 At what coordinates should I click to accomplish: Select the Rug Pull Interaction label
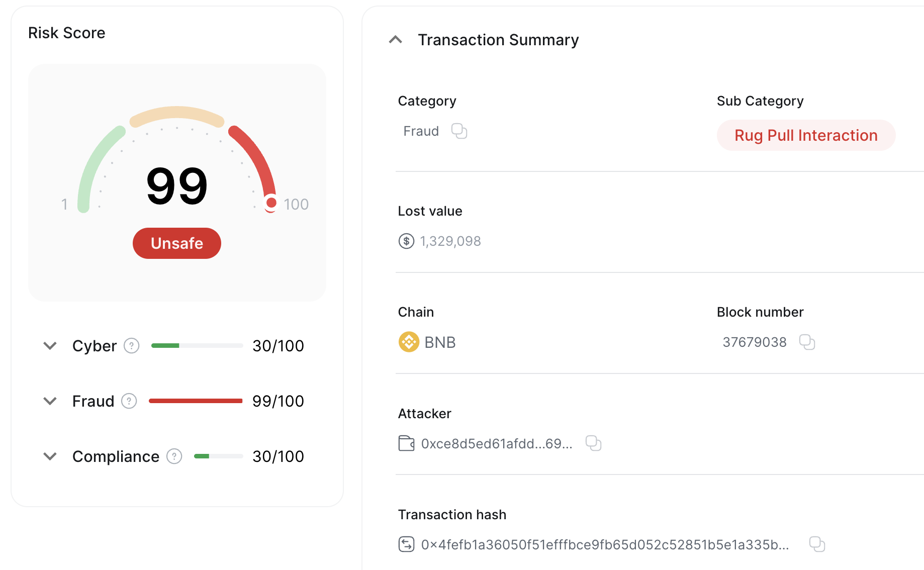click(805, 135)
